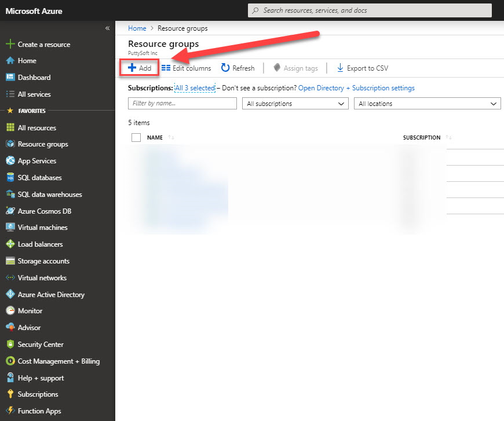Click into the Filter by name field
The width and height of the screenshot is (504, 421).
[x=182, y=104]
